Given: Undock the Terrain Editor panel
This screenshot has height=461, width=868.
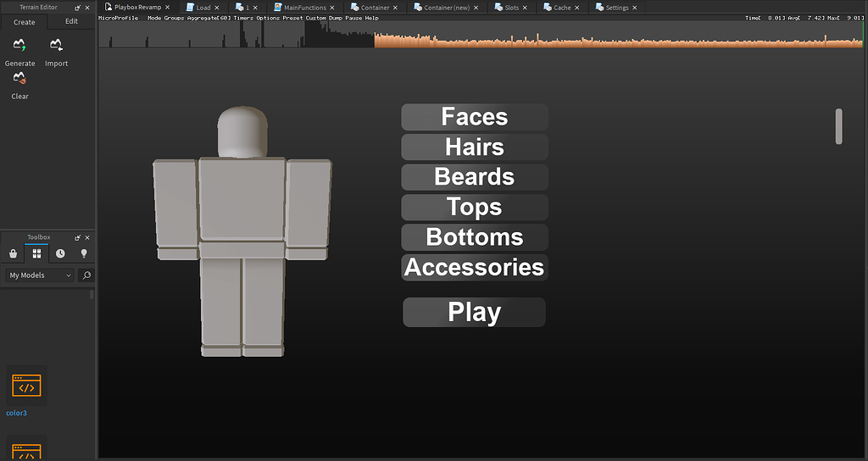Looking at the screenshot, I should pos(77,8).
